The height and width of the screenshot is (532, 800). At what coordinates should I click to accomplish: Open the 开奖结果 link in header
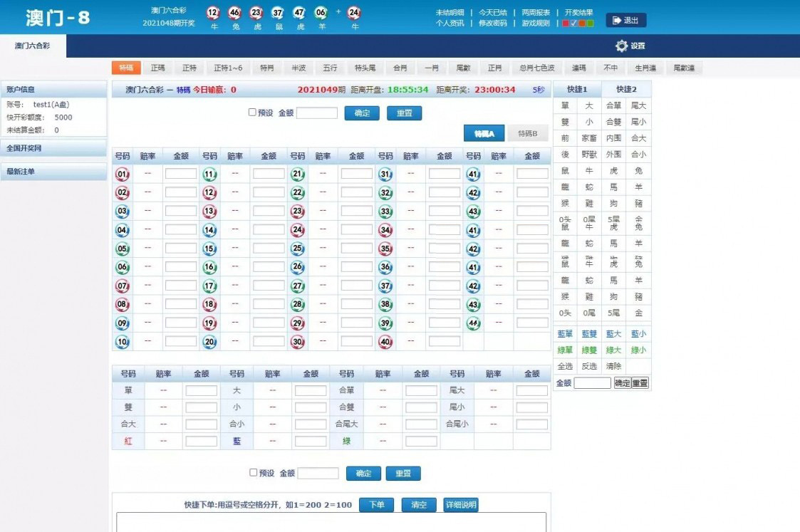[578, 12]
